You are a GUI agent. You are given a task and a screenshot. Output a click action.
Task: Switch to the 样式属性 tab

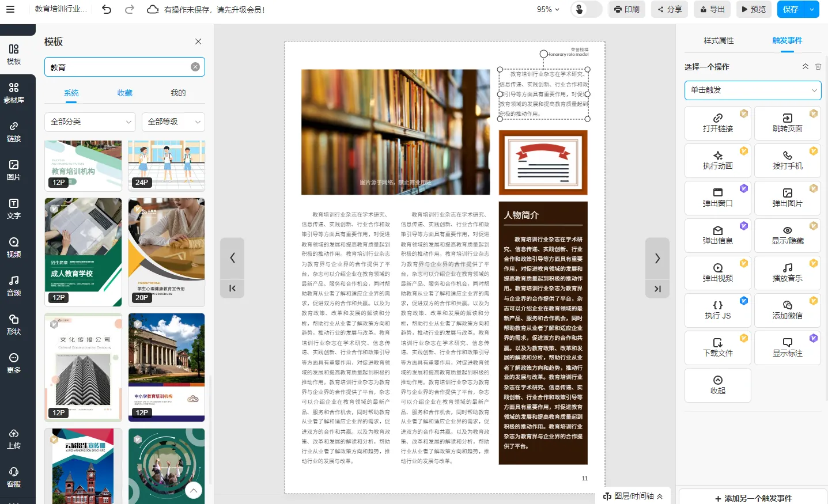pyautogui.click(x=719, y=40)
